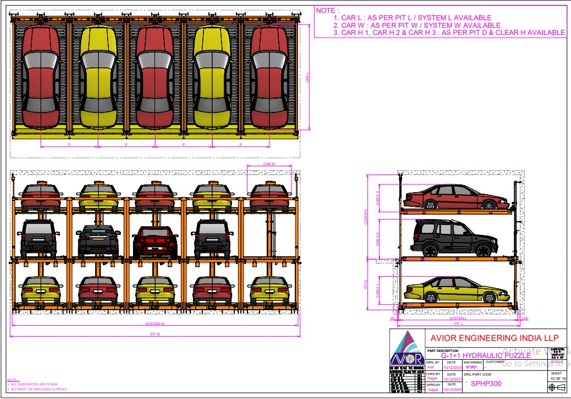
Task: Click the G-1+1 HYDRAULIC PUZZLE description
Action: [485, 355]
